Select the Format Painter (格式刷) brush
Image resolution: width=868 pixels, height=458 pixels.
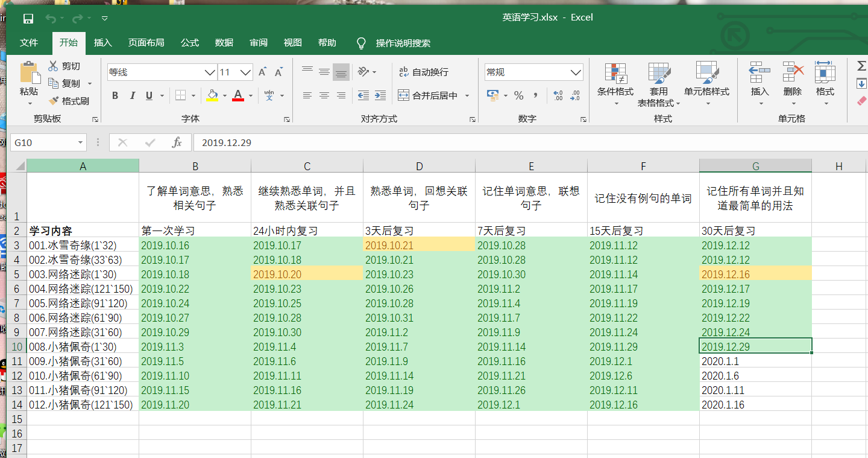click(x=53, y=101)
